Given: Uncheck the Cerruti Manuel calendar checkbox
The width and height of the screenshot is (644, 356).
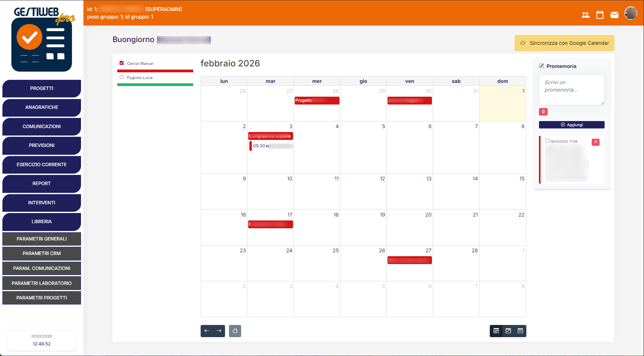Looking at the screenshot, I should [x=122, y=63].
